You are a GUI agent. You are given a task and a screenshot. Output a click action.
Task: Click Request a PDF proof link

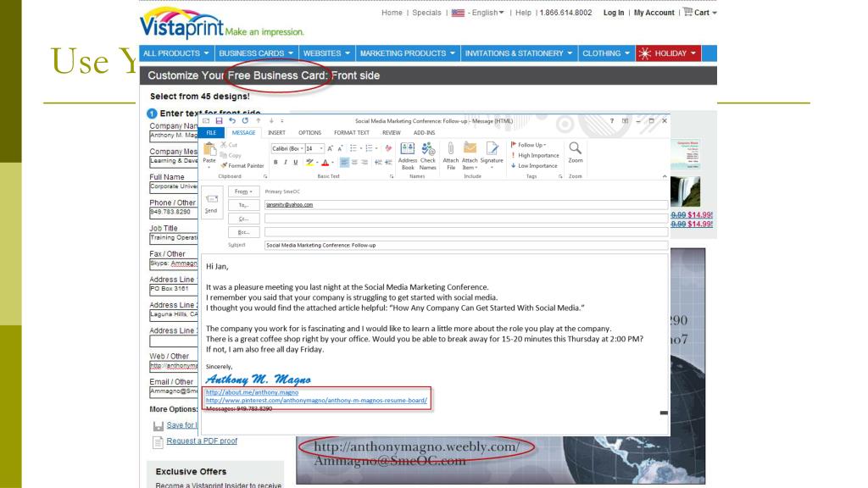[x=202, y=441]
